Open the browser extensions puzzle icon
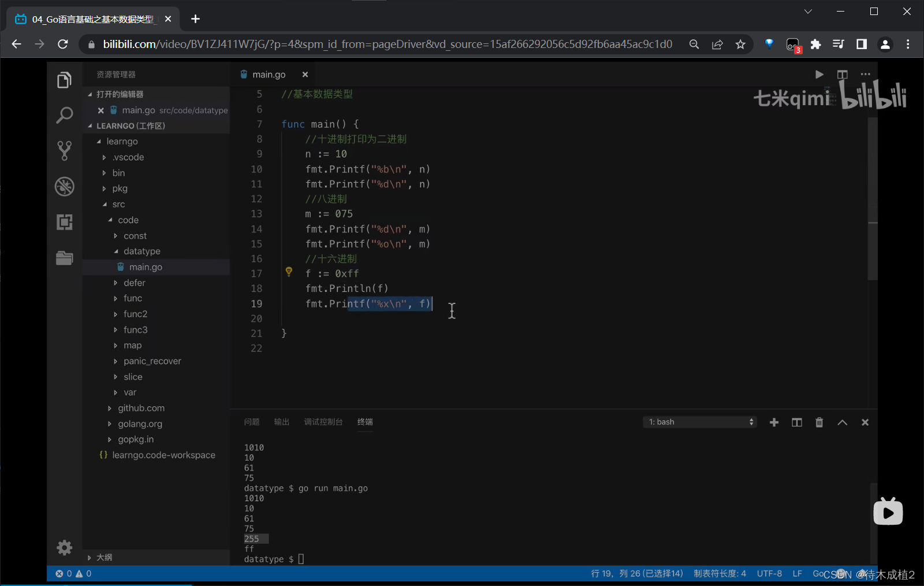The height and width of the screenshot is (586, 924). [x=815, y=44]
